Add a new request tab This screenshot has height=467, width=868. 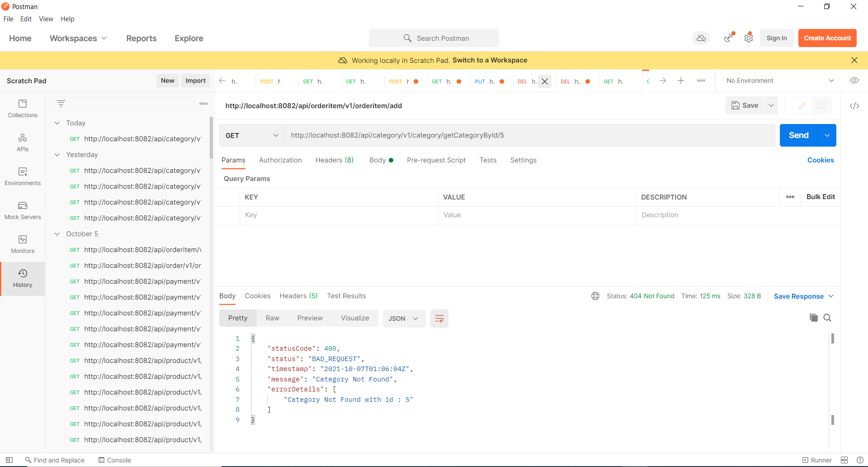[x=681, y=81]
